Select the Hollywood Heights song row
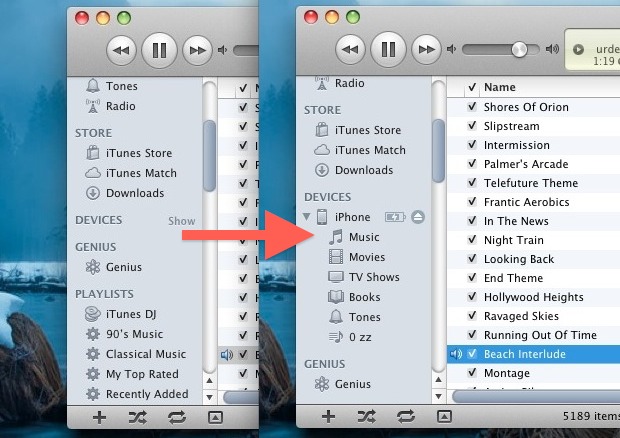The image size is (620, 438). pyautogui.click(x=533, y=297)
